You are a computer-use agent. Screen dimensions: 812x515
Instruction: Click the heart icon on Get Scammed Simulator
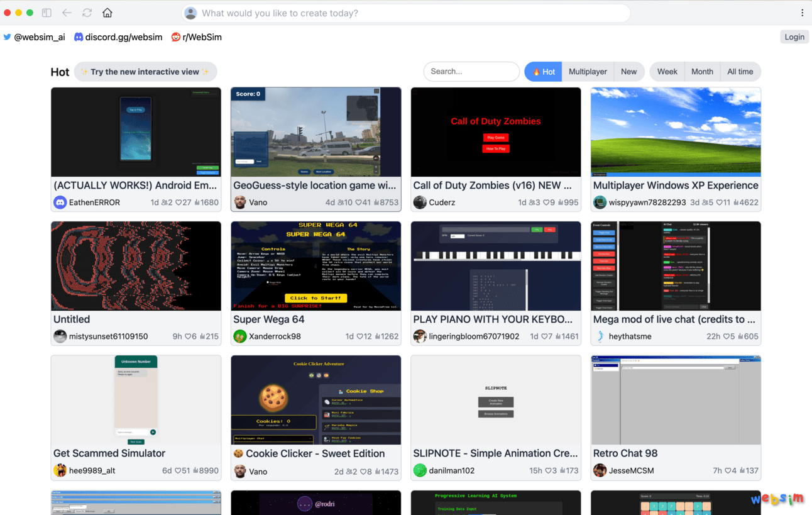[178, 471]
